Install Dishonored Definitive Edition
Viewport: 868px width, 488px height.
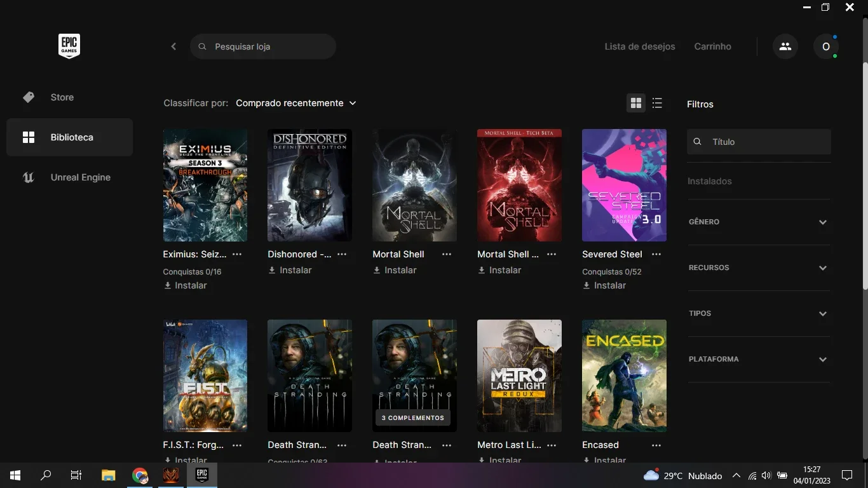click(290, 270)
